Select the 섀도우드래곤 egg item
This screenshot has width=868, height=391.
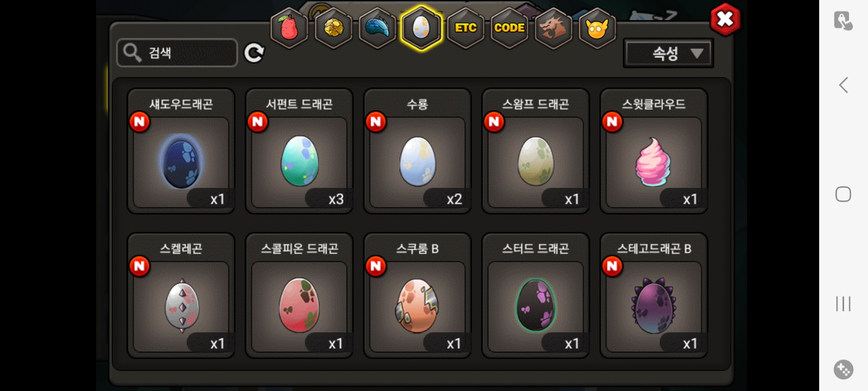(181, 152)
